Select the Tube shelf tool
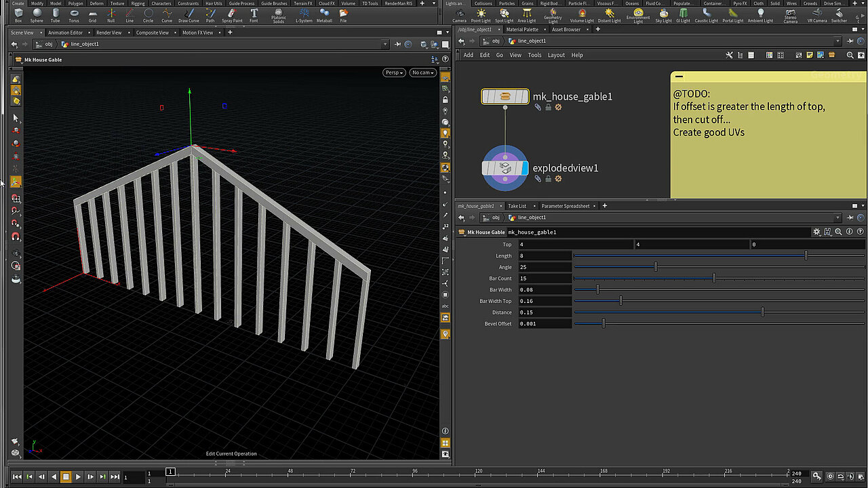 point(55,15)
